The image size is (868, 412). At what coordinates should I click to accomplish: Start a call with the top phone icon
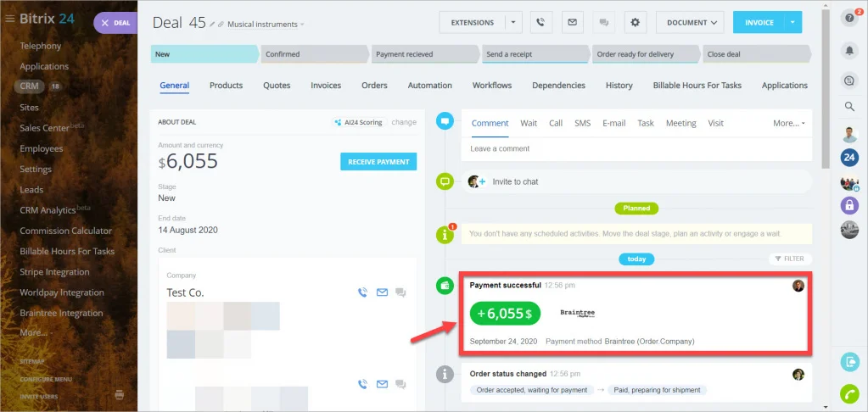coord(540,23)
